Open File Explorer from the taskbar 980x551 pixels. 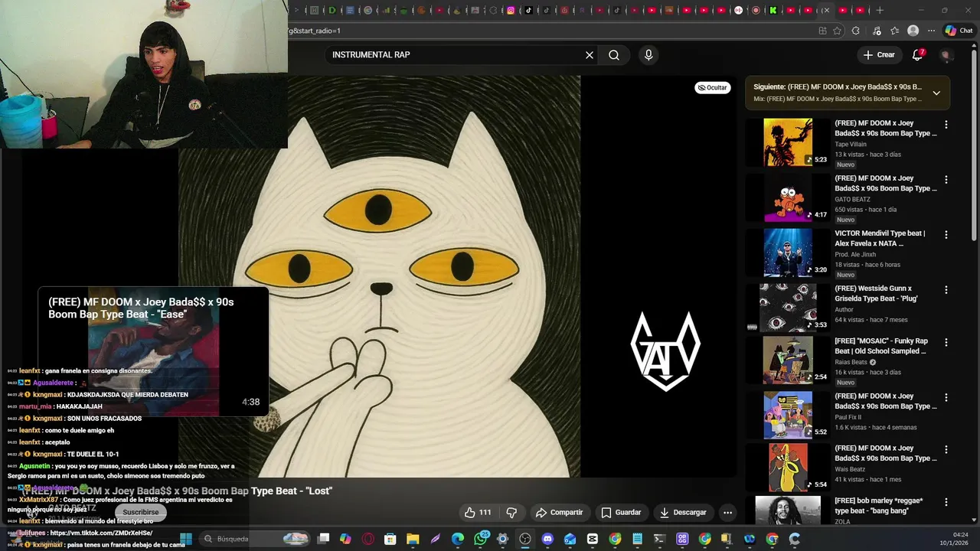[x=413, y=539]
